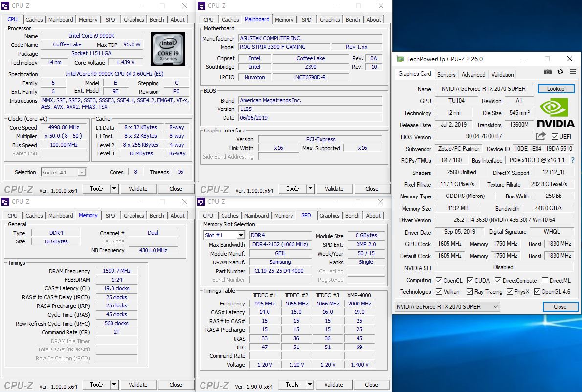
Task: Click the app icon of CPU-Z Memory window
Action: [5, 202]
